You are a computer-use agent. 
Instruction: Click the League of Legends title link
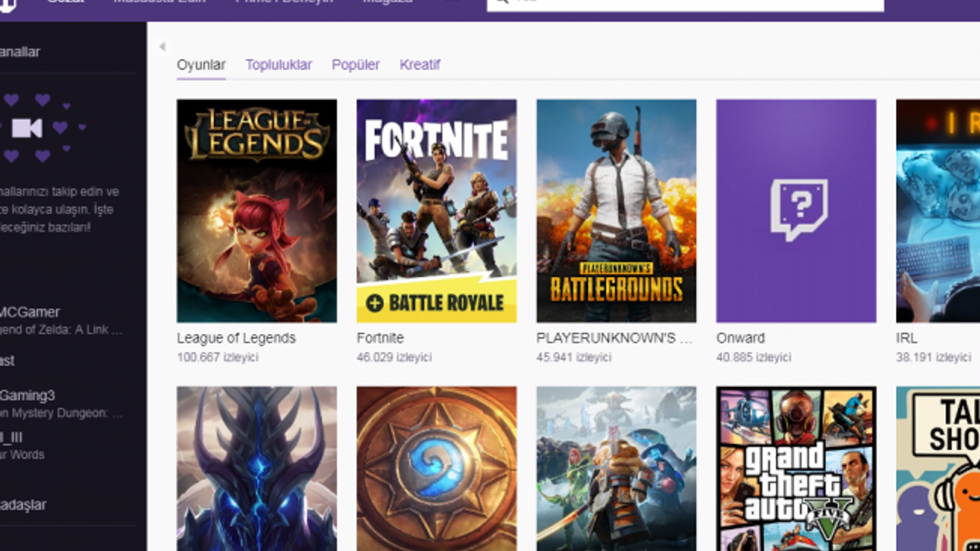(x=236, y=337)
